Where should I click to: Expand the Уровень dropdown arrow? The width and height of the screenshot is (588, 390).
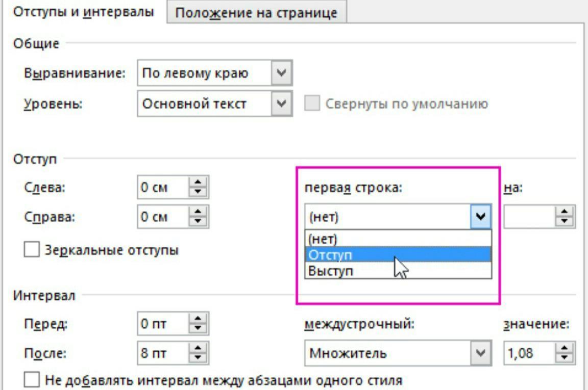(281, 103)
